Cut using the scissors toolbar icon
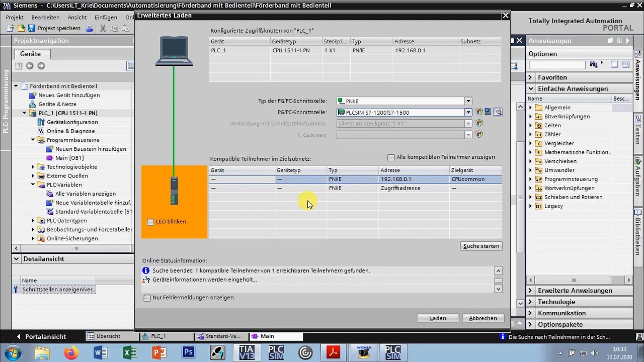 pos(103,28)
